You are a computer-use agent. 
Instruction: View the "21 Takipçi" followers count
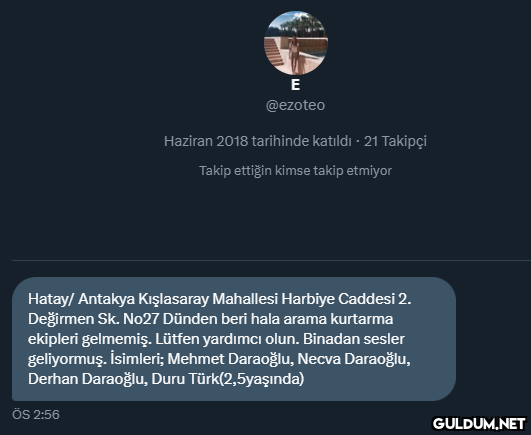395,141
